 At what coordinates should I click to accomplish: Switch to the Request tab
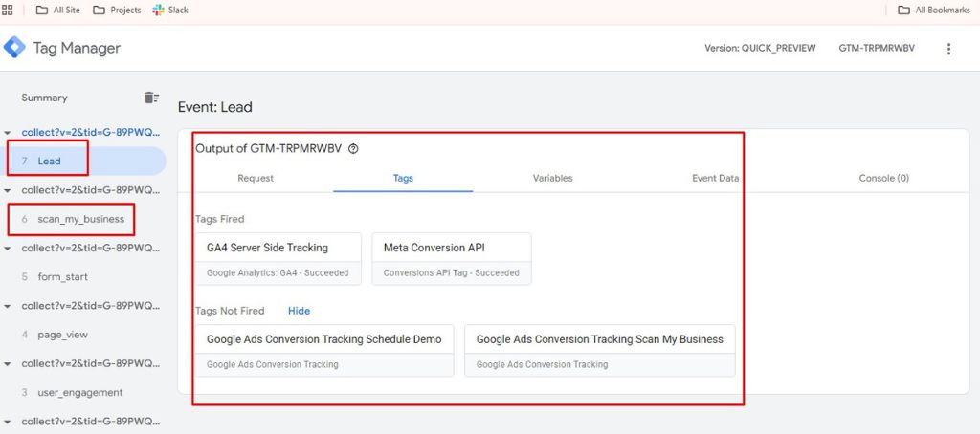[256, 178]
